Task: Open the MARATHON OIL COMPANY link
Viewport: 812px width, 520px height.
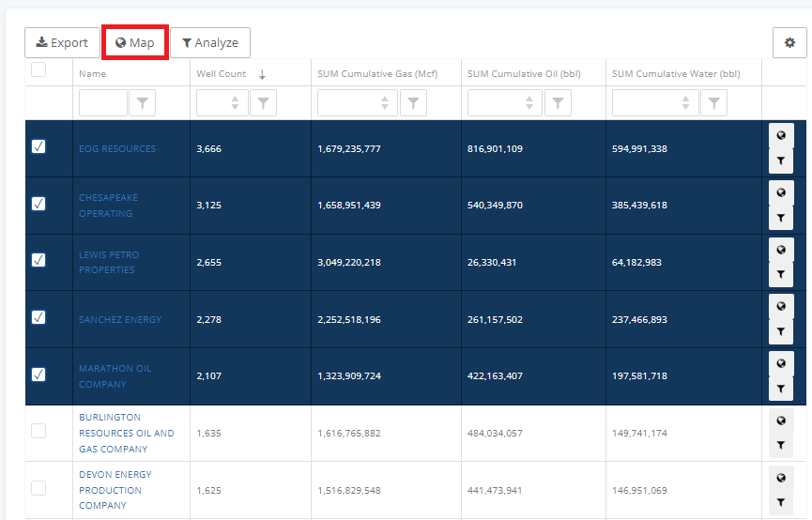Action: coord(115,376)
